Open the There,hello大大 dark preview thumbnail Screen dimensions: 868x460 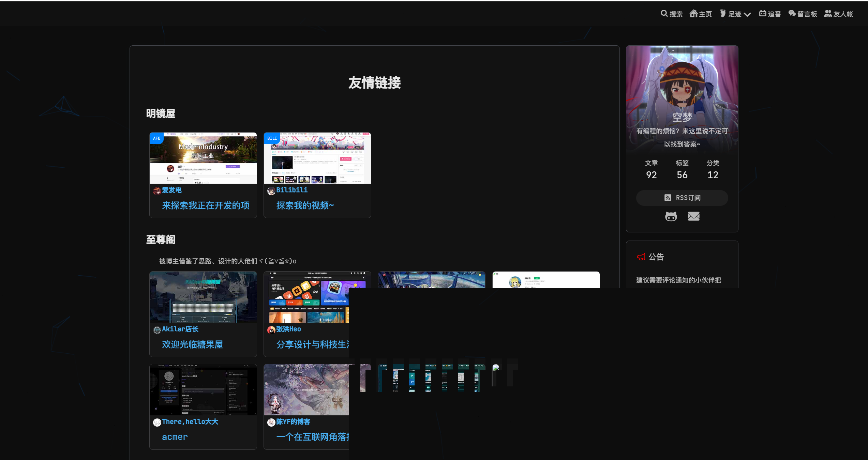(203, 390)
